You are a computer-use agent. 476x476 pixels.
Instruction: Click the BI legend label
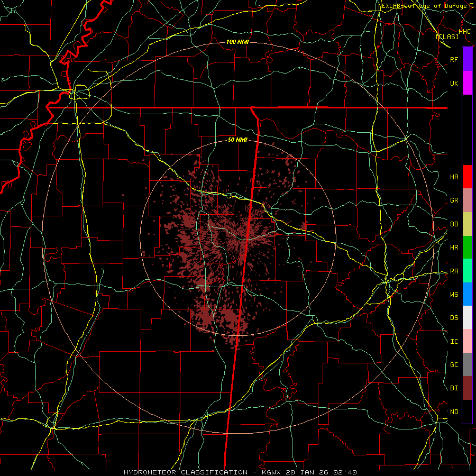(454, 388)
